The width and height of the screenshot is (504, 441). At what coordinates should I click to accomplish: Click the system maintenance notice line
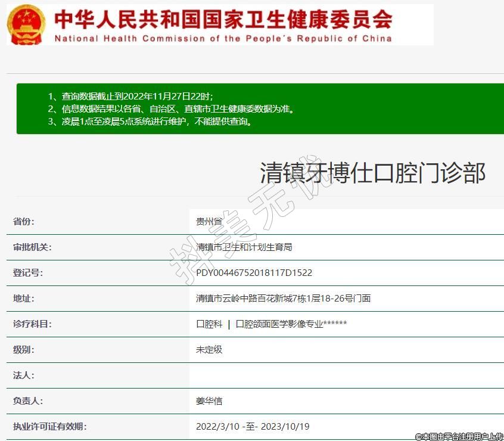150,122
